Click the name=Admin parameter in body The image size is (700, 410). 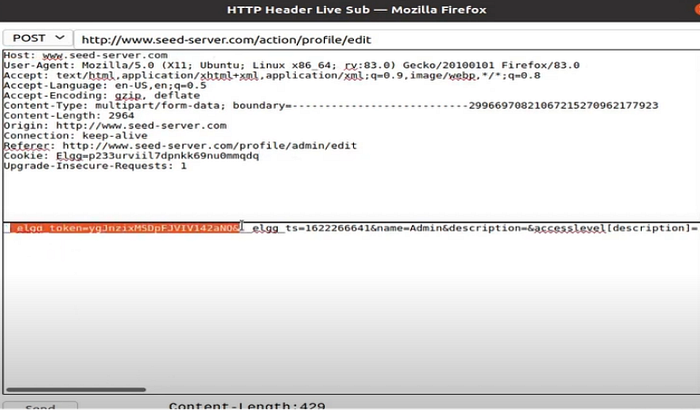coord(410,228)
